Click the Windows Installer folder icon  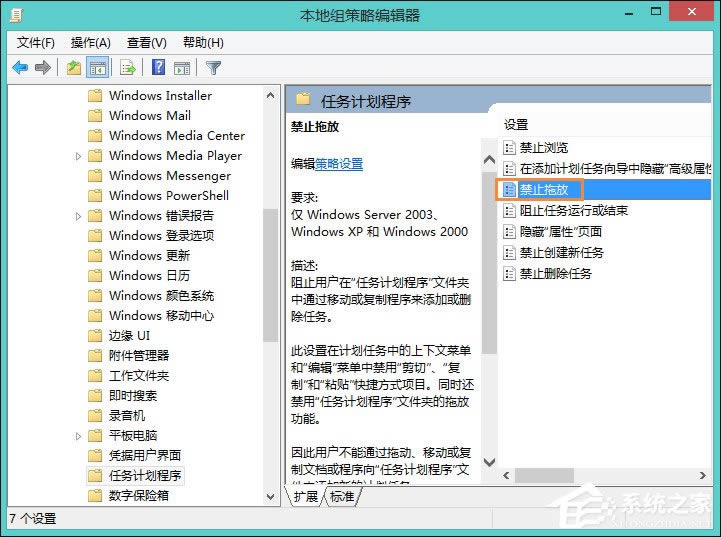tap(95, 96)
